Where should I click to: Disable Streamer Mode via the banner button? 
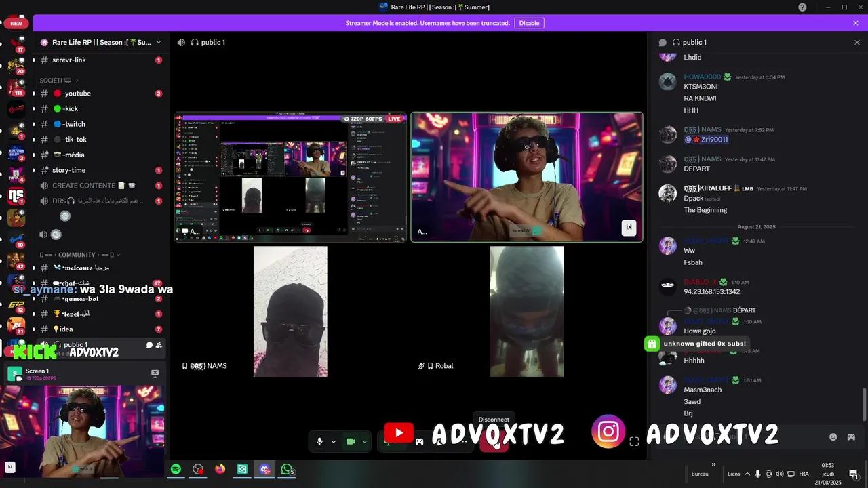pyautogui.click(x=529, y=23)
